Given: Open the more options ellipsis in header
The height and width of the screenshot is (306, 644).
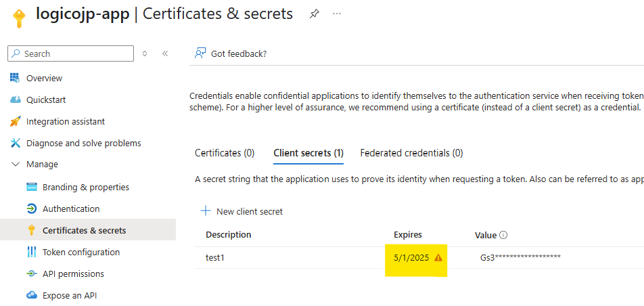Looking at the screenshot, I should pos(337,14).
